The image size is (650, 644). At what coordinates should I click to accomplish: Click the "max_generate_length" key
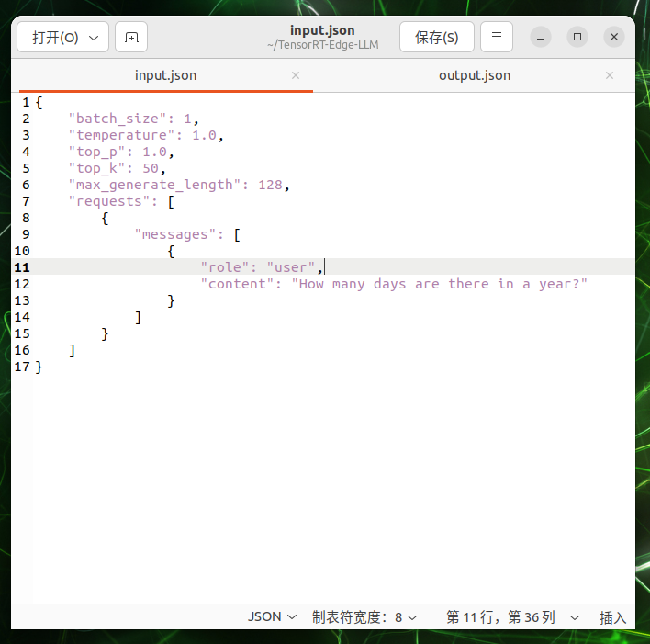point(154,185)
